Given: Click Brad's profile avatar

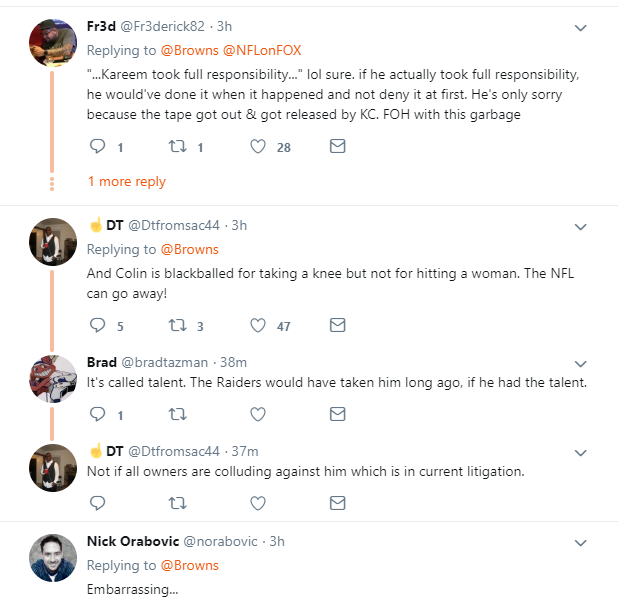Looking at the screenshot, I should pyautogui.click(x=53, y=379).
